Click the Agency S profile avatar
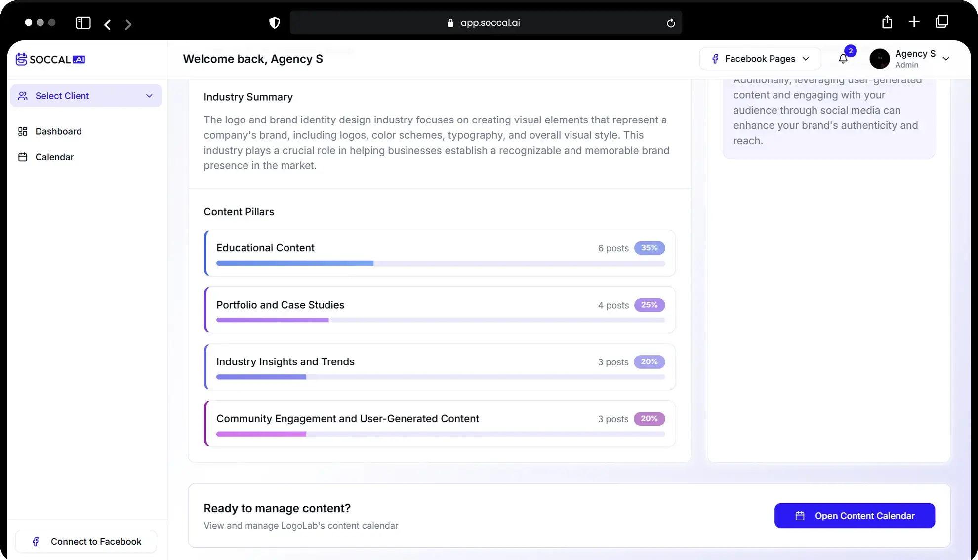This screenshot has height=560, width=978. 879,59
